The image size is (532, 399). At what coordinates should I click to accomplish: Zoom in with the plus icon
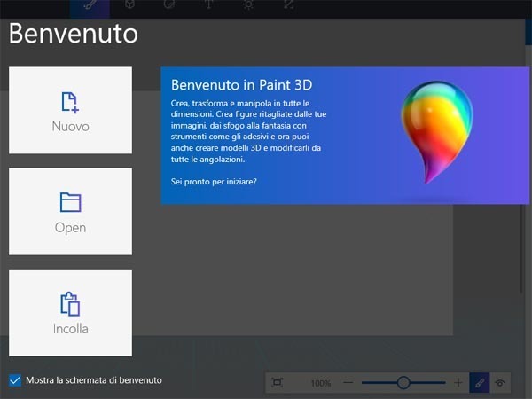pyautogui.click(x=458, y=383)
